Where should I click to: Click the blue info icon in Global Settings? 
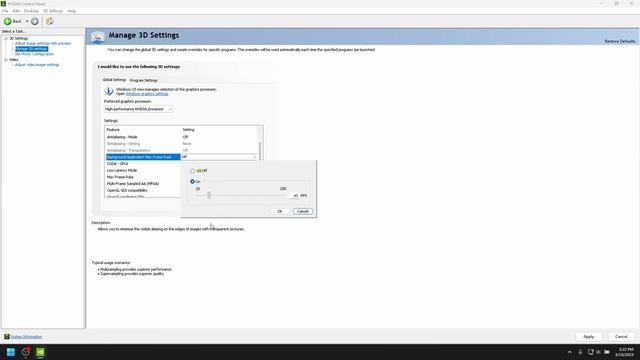(109, 91)
